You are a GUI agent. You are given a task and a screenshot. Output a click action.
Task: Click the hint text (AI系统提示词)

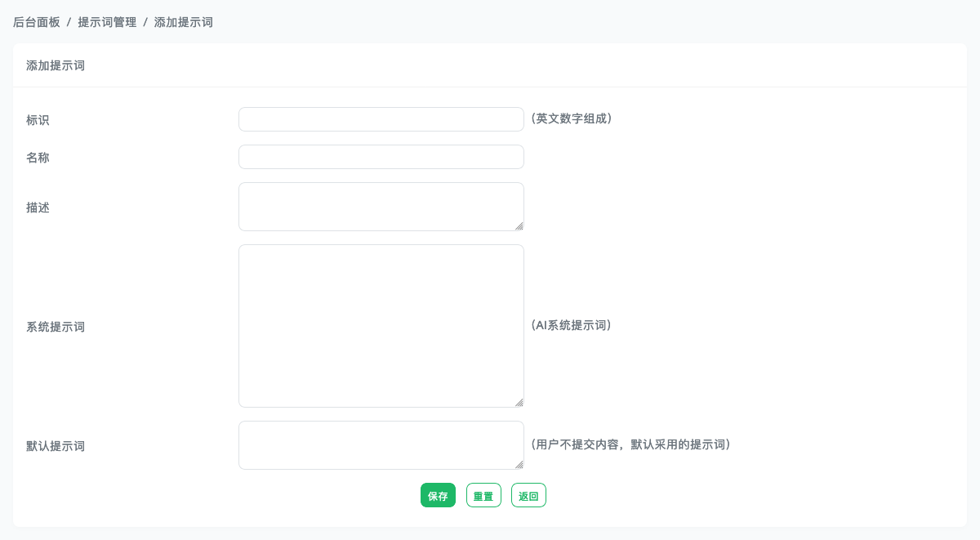click(x=572, y=325)
